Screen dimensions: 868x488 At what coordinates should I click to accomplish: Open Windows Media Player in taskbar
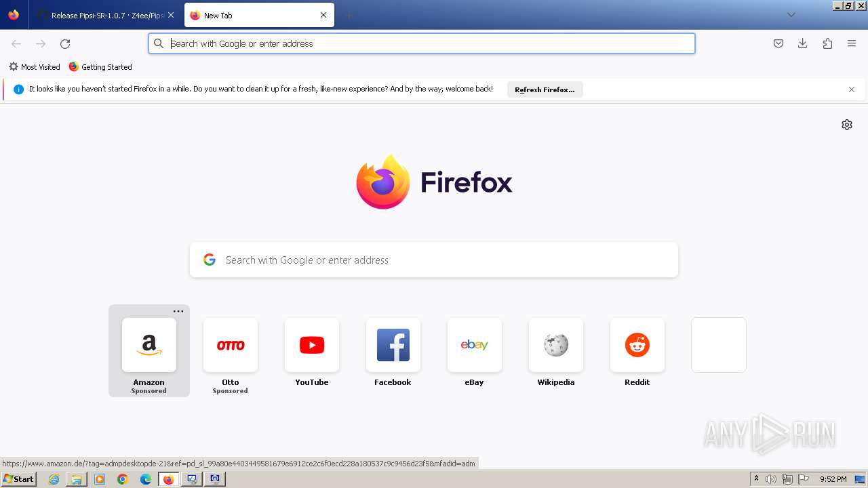[x=100, y=479]
